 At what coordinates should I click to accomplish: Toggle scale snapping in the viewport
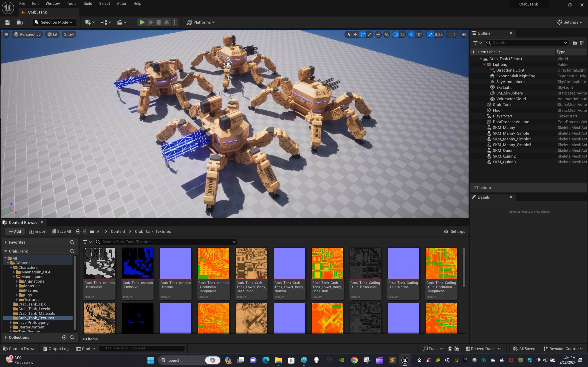click(430, 34)
